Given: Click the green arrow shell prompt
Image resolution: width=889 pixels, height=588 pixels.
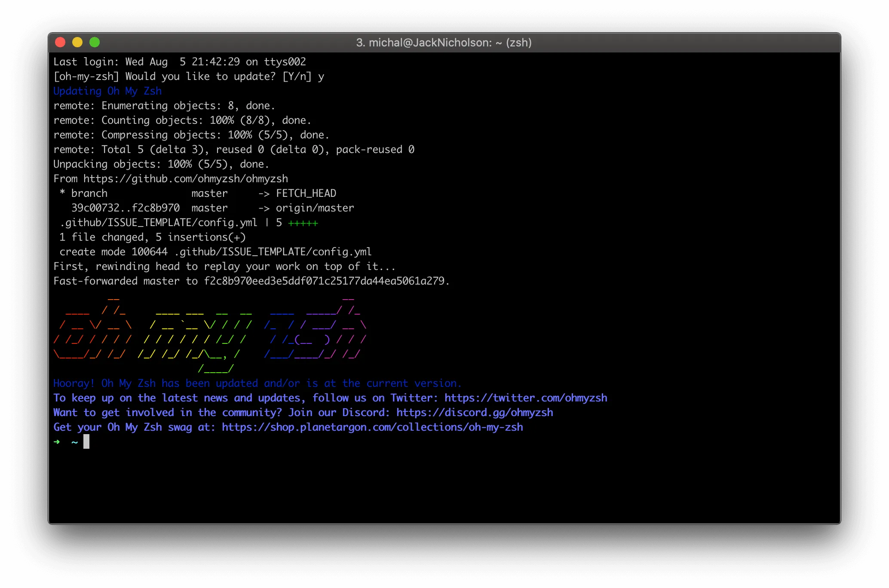Looking at the screenshot, I should tap(57, 442).
